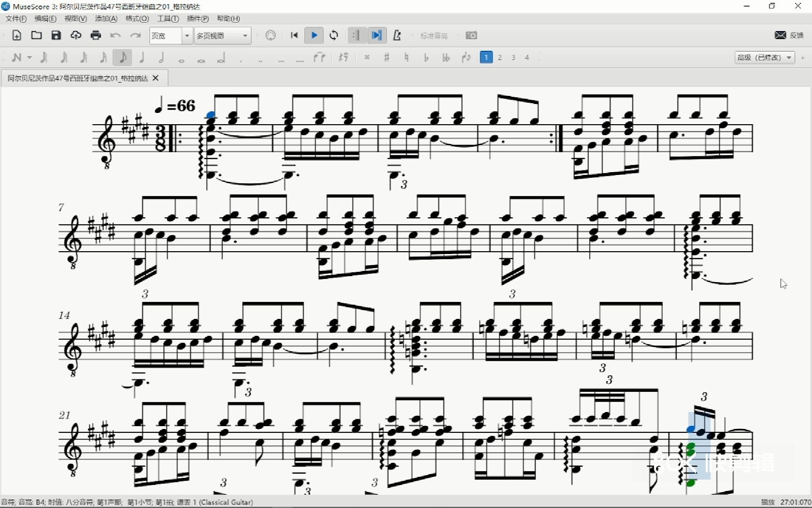Apply flat accidental
Viewport: 812px width, 508px height.
(x=426, y=57)
